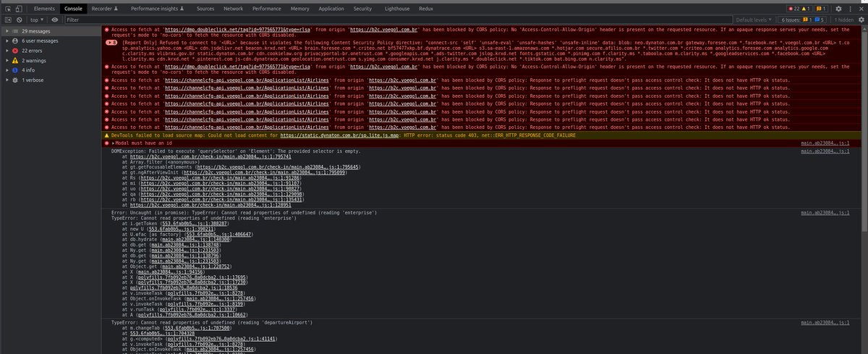868x354 pixels.
Task: Switch to the Recorder tab
Action: point(103,8)
